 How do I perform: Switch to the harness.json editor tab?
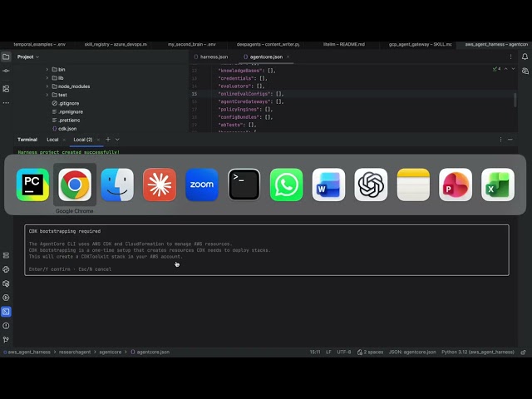pyautogui.click(x=210, y=57)
